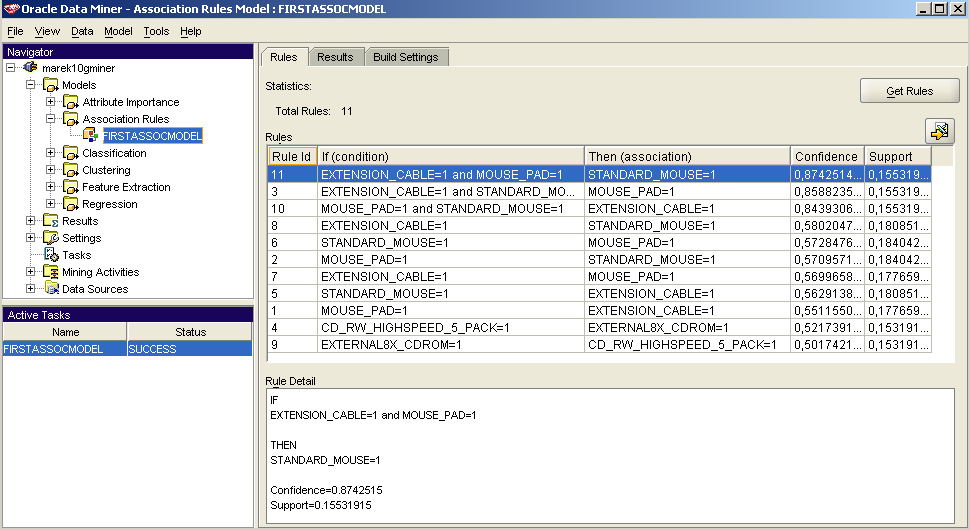This screenshot has width=970, height=530.
Task: Select rule 8 EXTENSION_CABLE=1 row
Action: click(x=599, y=226)
